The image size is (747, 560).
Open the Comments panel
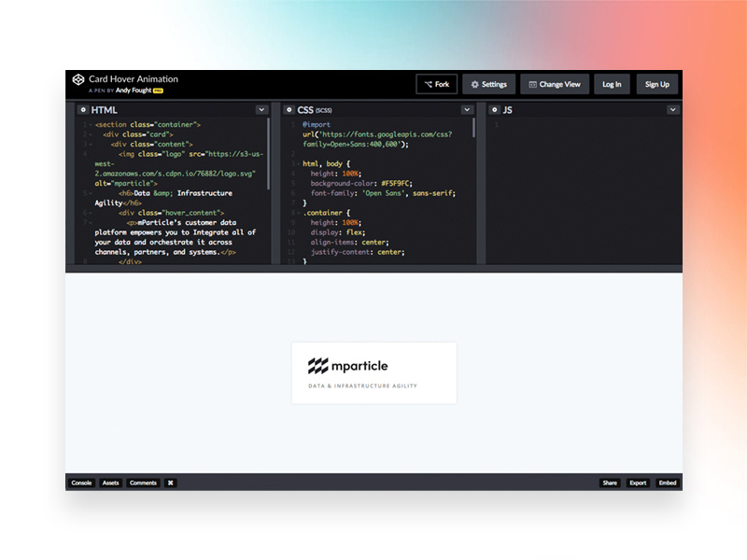point(142,483)
